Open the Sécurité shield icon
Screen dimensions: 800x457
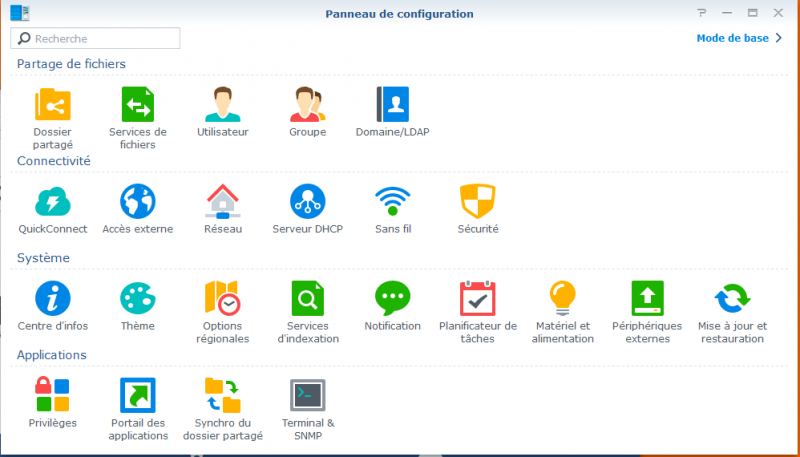tap(478, 201)
